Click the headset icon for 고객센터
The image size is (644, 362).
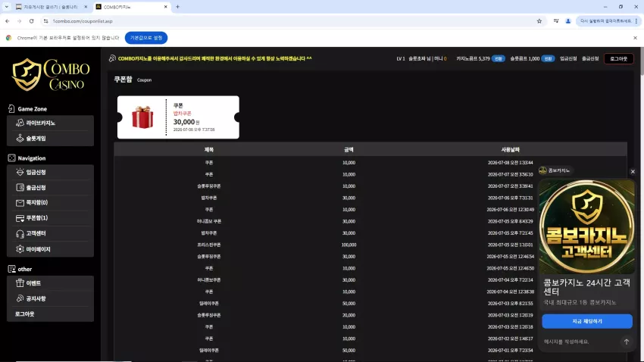(x=20, y=233)
